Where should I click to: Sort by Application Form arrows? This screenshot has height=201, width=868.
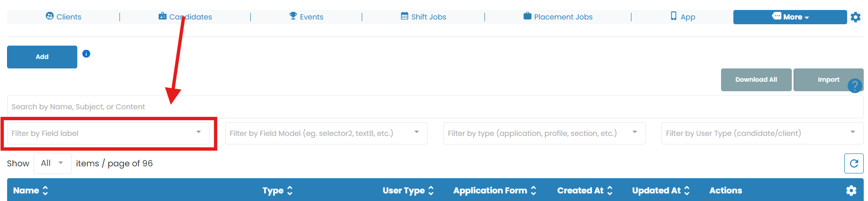(x=533, y=191)
